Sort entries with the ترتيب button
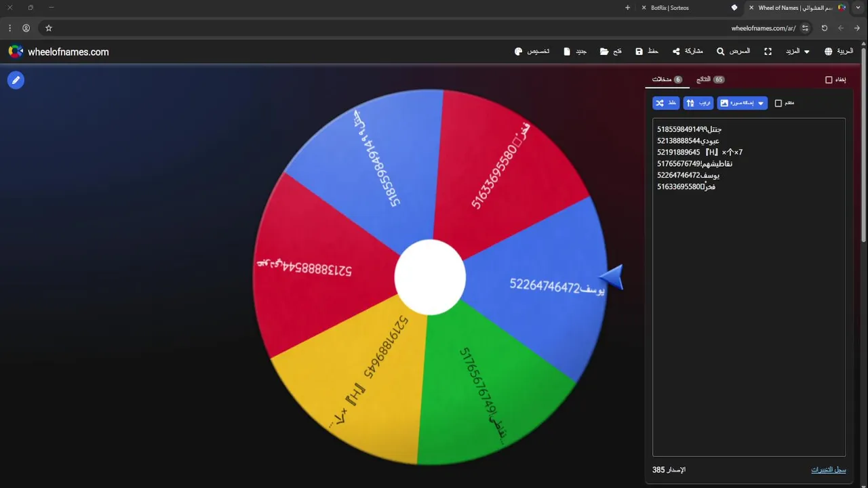The height and width of the screenshot is (488, 868). [698, 103]
